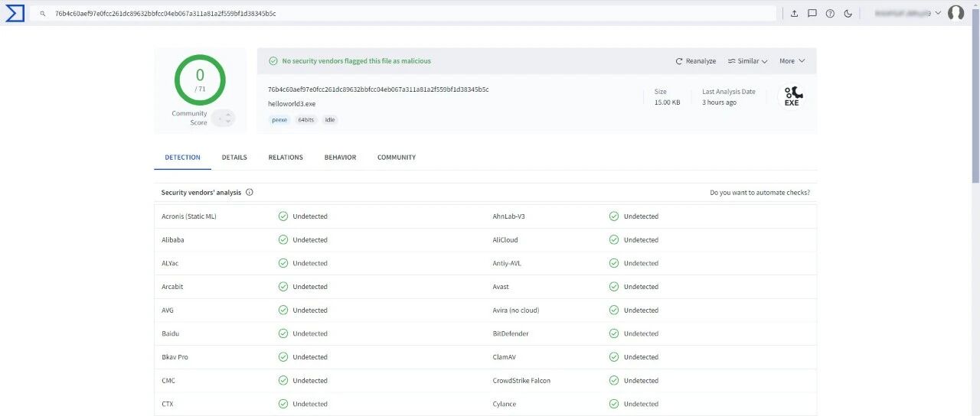
Task: Click the Avast undetected check icon
Action: pos(614,287)
